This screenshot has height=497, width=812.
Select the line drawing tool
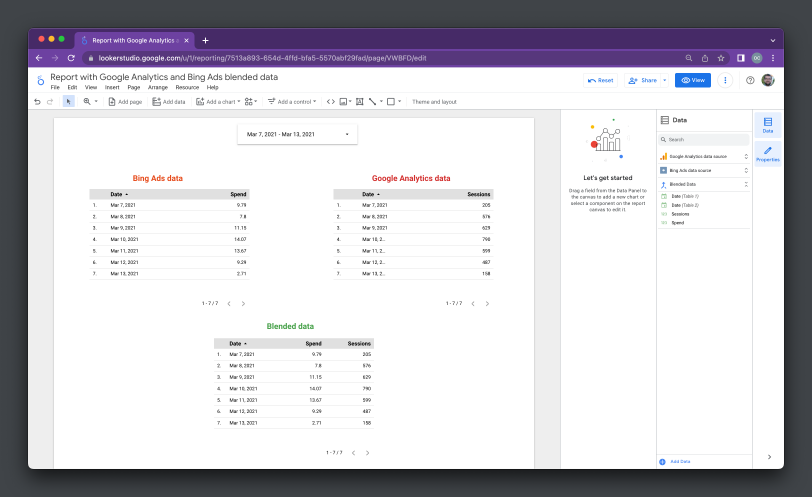point(372,102)
